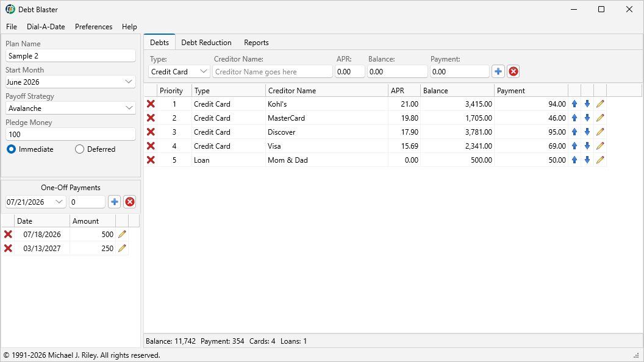The image size is (644, 362).
Task: Delete the Discover debt row
Action: pyautogui.click(x=151, y=132)
